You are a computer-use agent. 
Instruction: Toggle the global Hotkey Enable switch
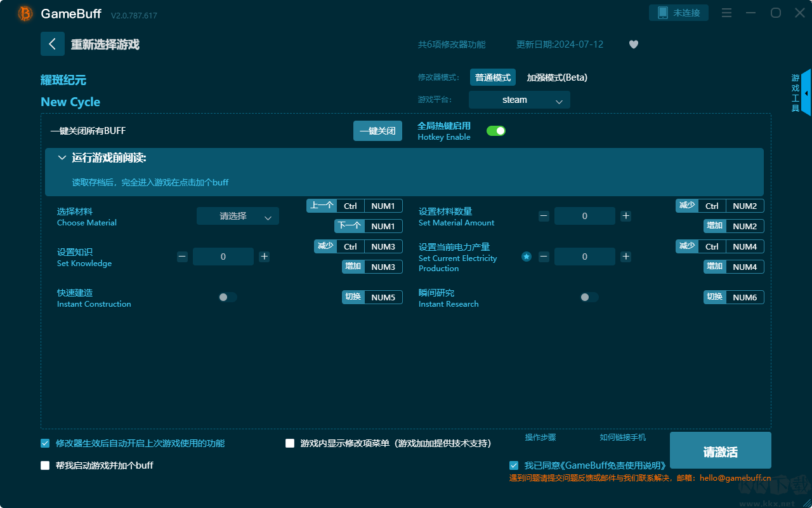[496, 131]
